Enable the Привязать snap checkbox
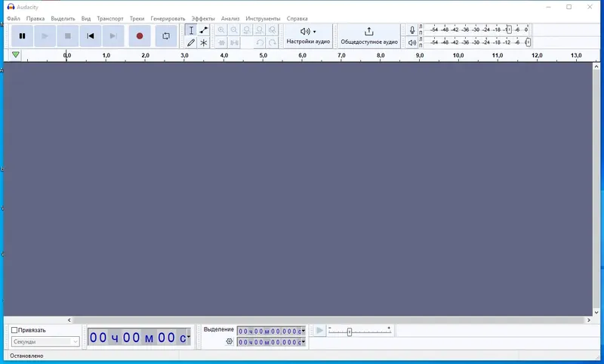 (14, 330)
